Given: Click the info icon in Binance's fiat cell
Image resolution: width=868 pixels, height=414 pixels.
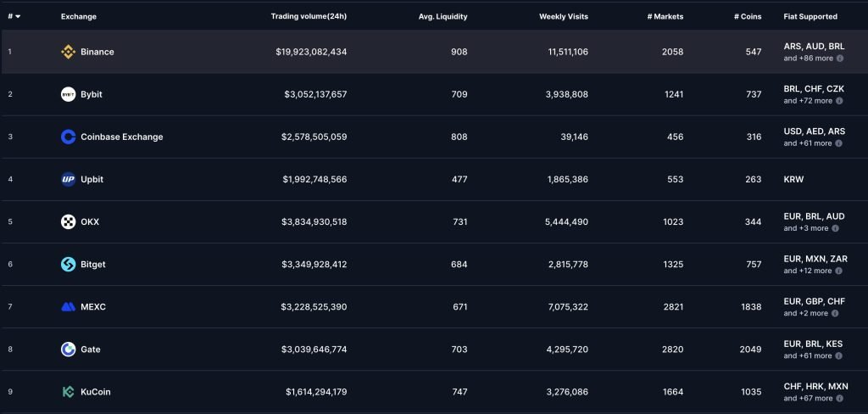Looking at the screenshot, I should (x=840, y=59).
